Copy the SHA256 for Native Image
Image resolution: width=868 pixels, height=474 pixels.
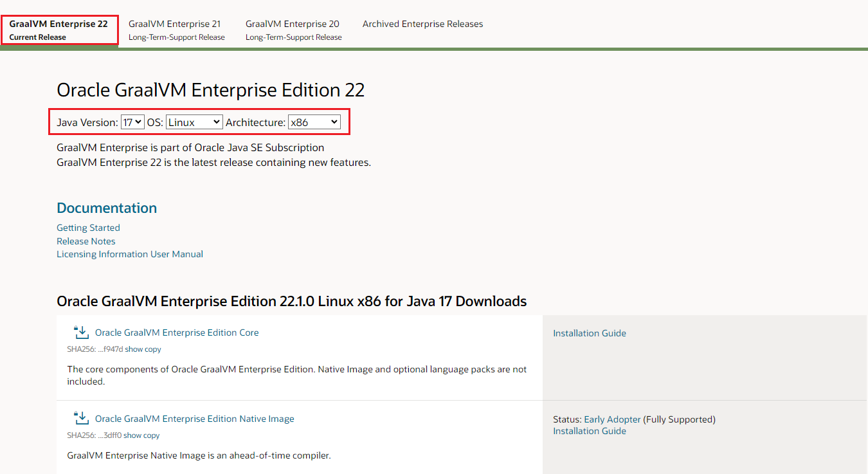[x=151, y=435]
